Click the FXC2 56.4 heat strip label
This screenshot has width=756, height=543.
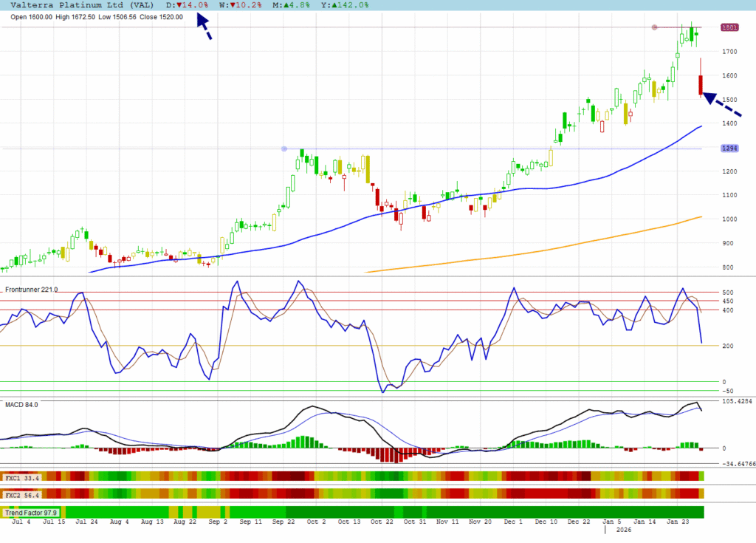point(21,494)
